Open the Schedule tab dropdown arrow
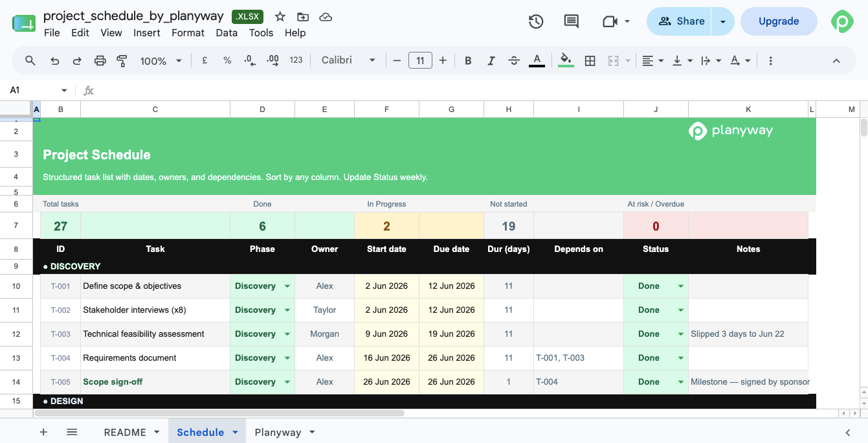The width and height of the screenshot is (868, 443). pos(235,432)
